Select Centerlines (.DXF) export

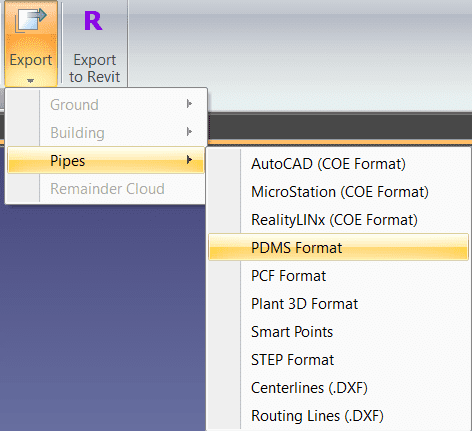pos(338,388)
